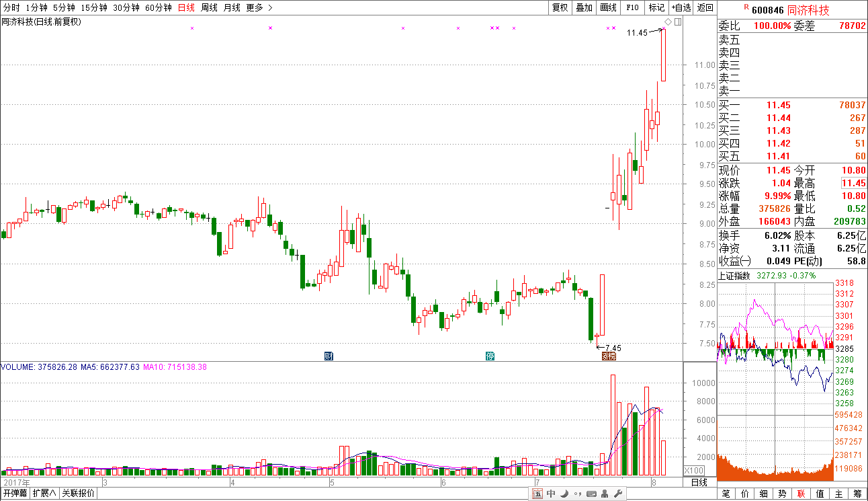The height and width of the screenshot is (501, 868).
Task: Click the 11.45 high price label on chart
Action: pyautogui.click(x=637, y=32)
